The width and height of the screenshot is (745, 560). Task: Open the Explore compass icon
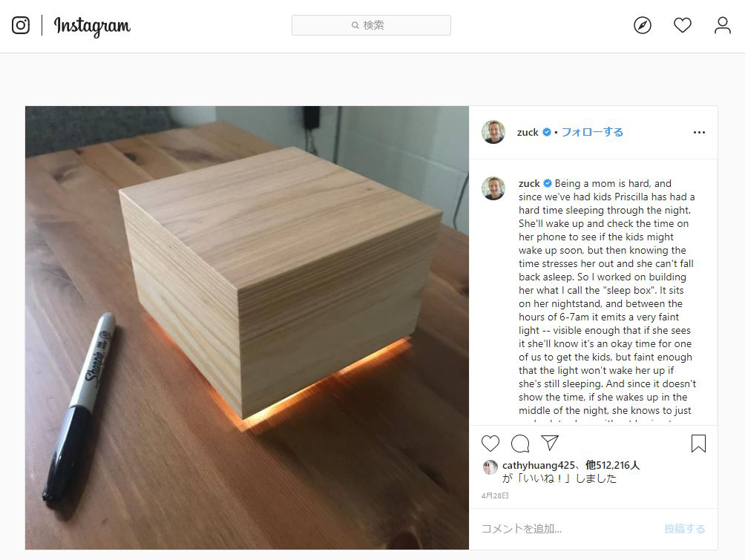point(643,25)
